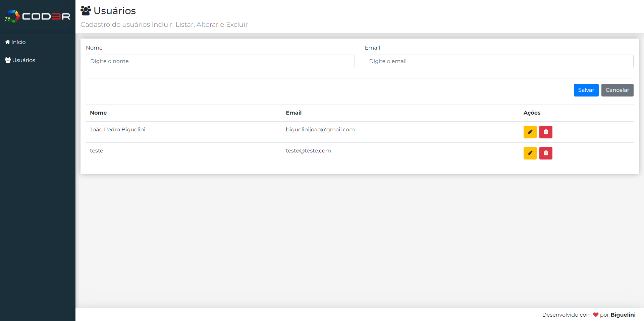Image resolution: width=644 pixels, height=321 pixels.
Task: Click the email teste@teste.com in the table
Action: (308, 150)
